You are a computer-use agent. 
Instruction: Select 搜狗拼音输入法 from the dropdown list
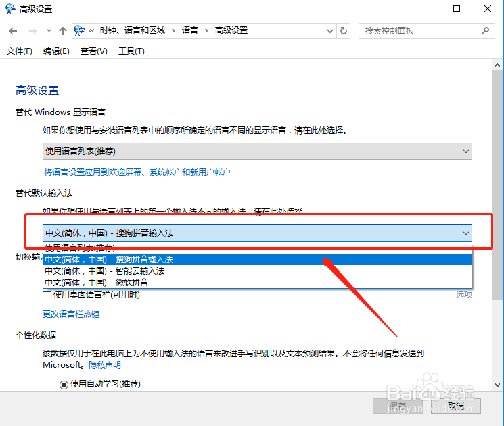[257, 260]
